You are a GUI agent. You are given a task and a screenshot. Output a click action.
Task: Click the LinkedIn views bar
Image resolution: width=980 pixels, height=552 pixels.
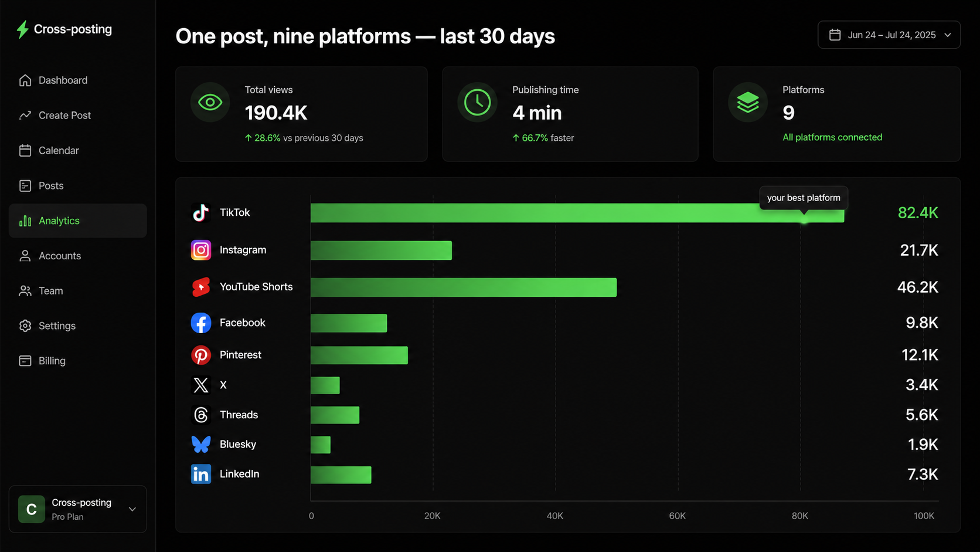pos(341,475)
